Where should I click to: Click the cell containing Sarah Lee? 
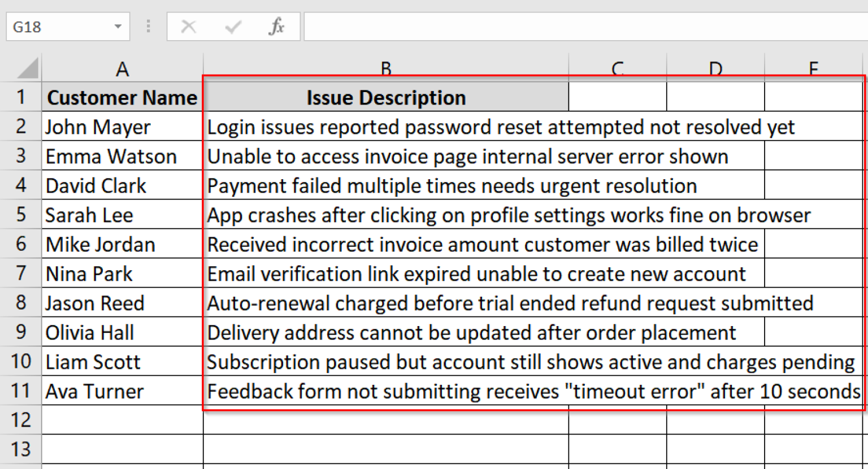(x=122, y=215)
